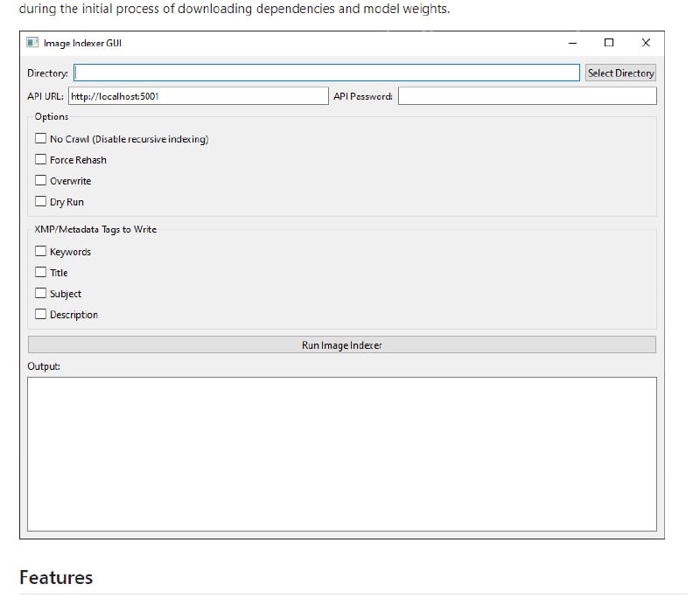
Task: Maximize the Image Indexer GUI window
Action: pos(609,43)
